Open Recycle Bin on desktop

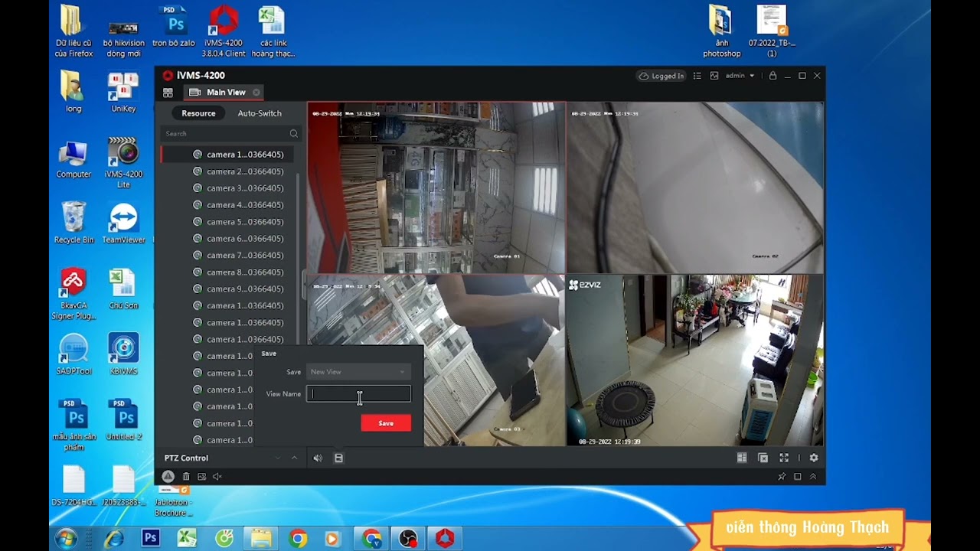pyautogui.click(x=73, y=223)
